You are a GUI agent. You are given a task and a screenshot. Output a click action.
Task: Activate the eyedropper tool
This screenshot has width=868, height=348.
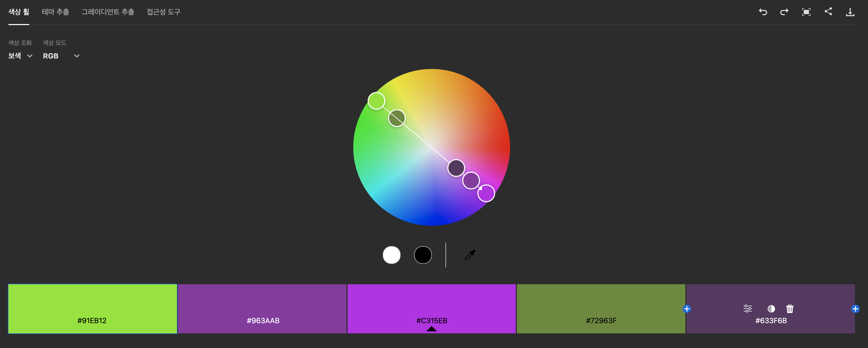[470, 255]
